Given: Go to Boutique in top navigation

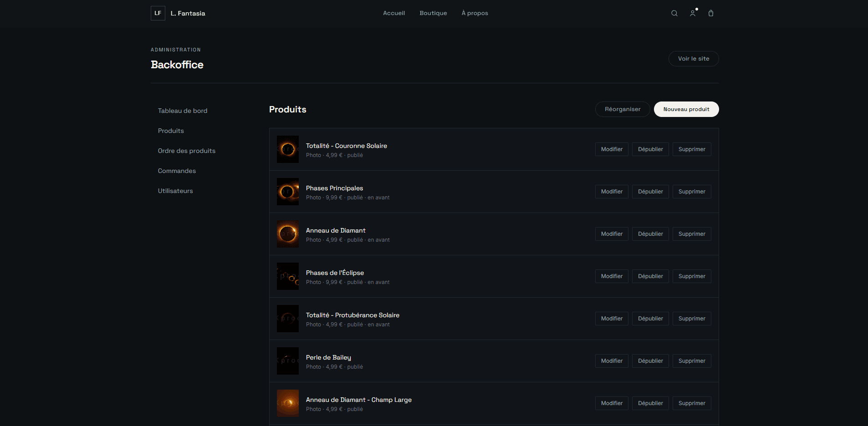Looking at the screenshot, I should pos(433,13).
